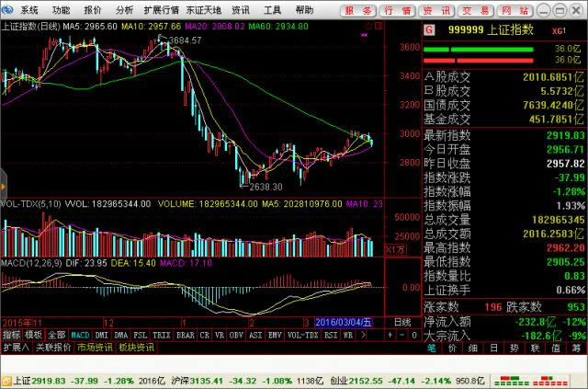Click the 模板 tab beside 指标
588x389 pixels.
pos(34,335)
